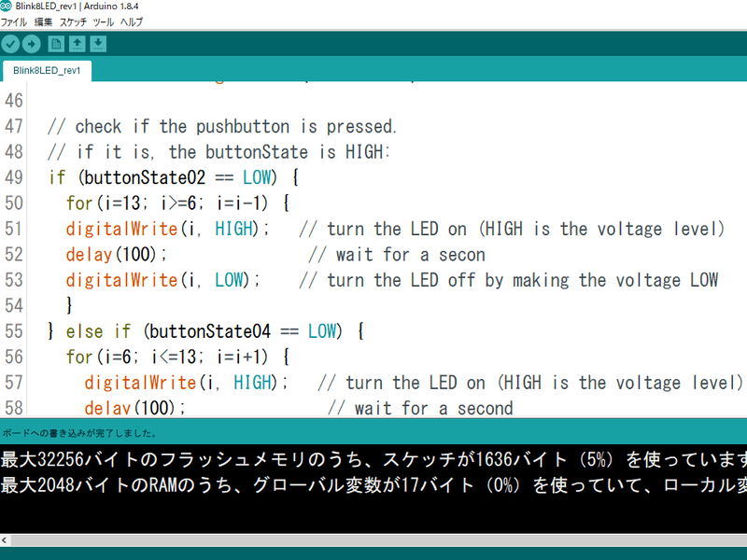Screen dimensions: 747x560
Task: Open the ファイル menu
Action: pos(13,21)
